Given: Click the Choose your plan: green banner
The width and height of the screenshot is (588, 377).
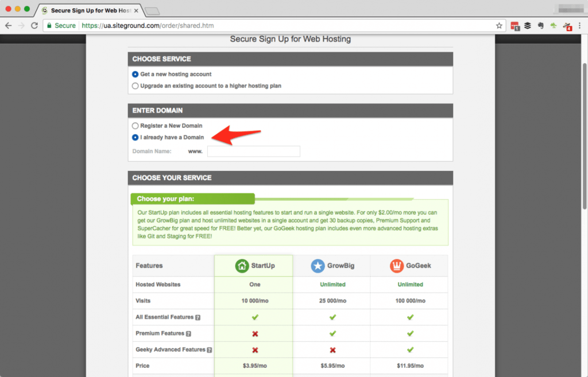Looking at the screenshot, I should click(x=193, y=199).
